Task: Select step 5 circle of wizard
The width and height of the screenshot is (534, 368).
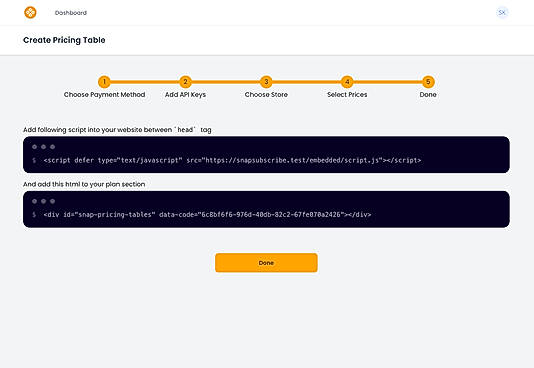Action: 428,82
